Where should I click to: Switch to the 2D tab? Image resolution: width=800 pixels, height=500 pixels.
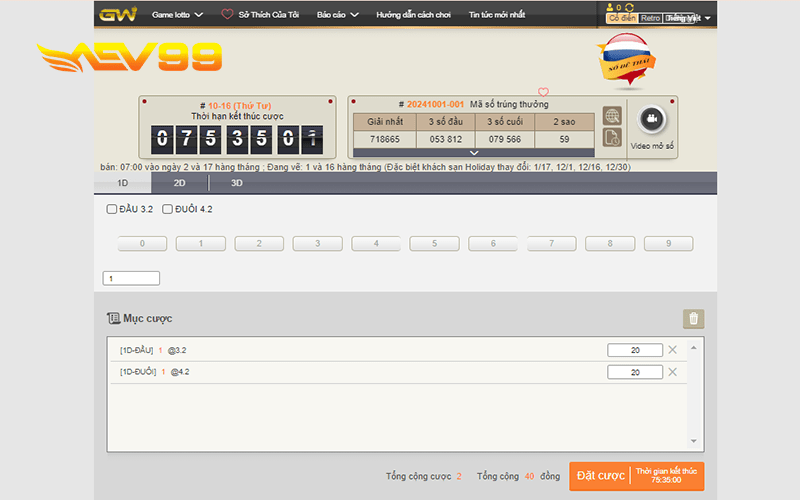179,183
